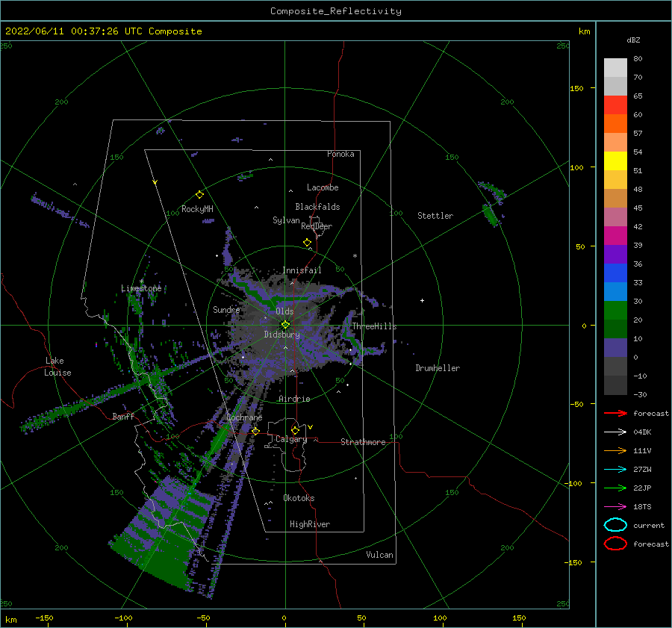Click the yellow diamond marker below Cochrane
This screenshot has width=672, height=628.
255,431
